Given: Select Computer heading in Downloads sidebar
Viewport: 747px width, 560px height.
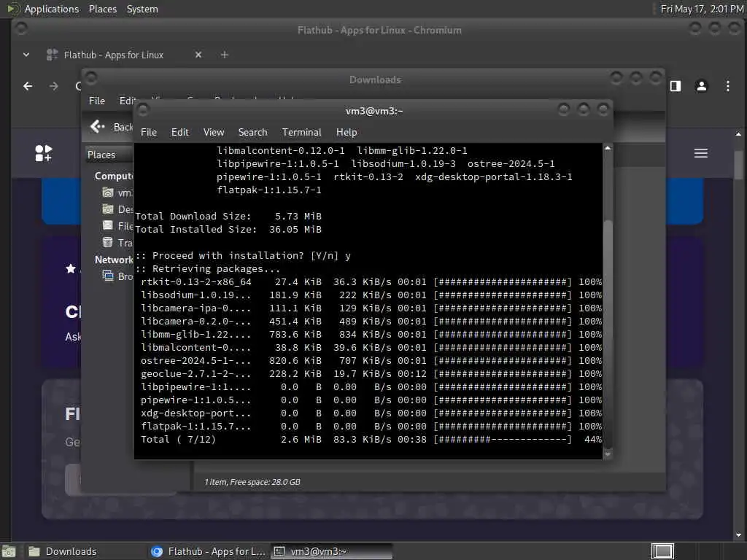Looking at the screenshot, I should (x=114, y=176).
